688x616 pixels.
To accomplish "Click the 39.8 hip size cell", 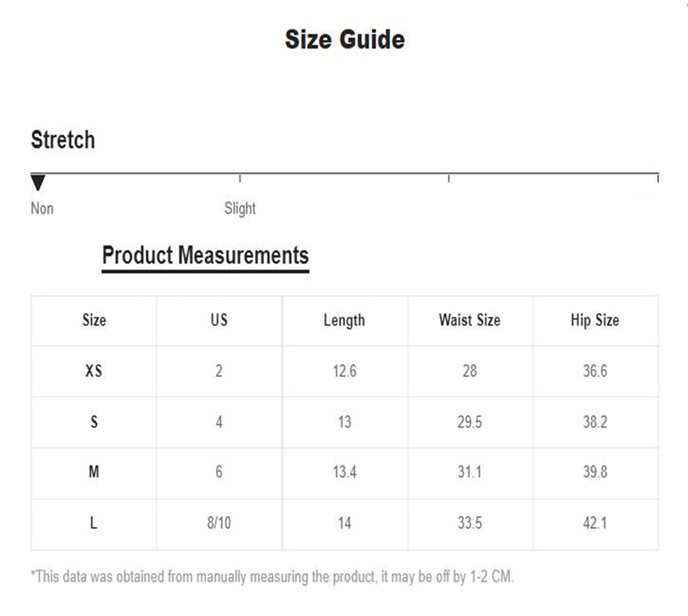I will coord(595,472).
